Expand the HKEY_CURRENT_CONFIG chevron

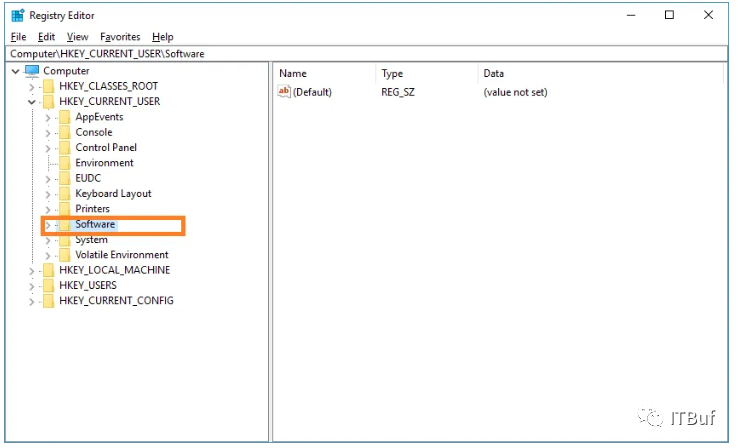[32, 302]
